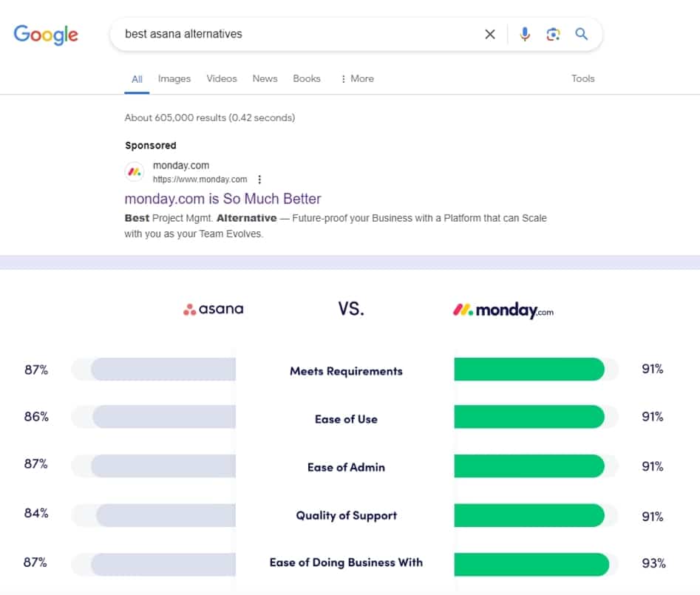Expand the More search categories menu
The width and height of the screenshot is (700, 595).
click(x=357, y=78)
